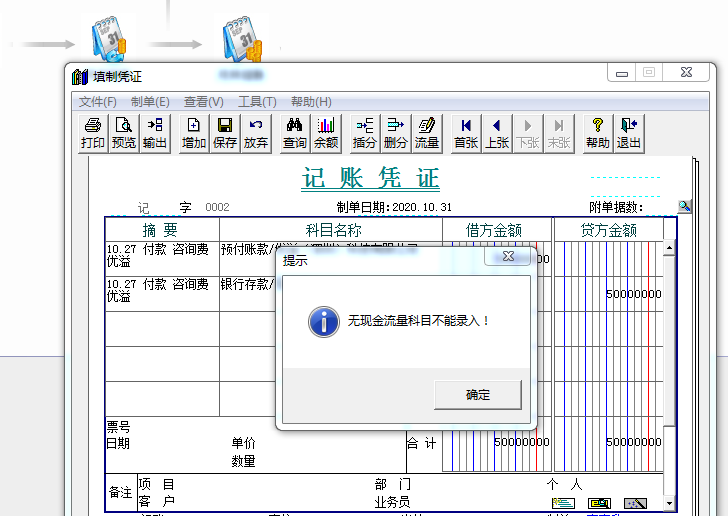728x516 pixels.
Task: Open the 制单(E) menu
Action: click(150, 102)
